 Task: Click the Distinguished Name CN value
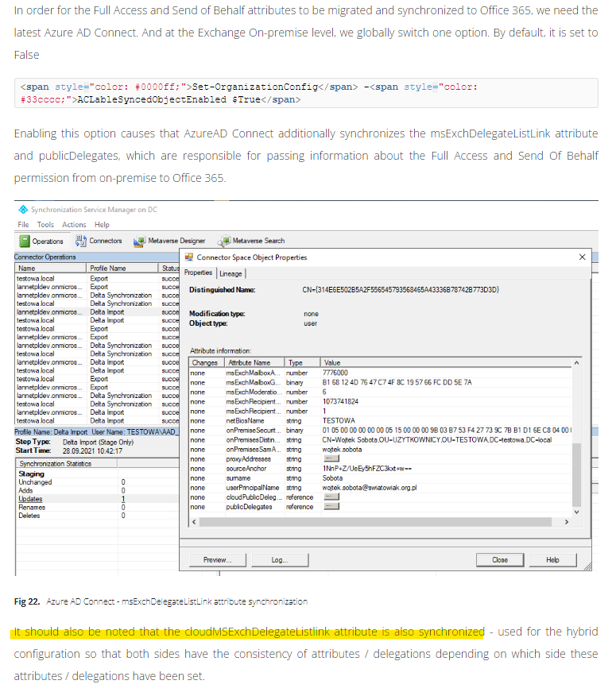(x=401, y=290)
